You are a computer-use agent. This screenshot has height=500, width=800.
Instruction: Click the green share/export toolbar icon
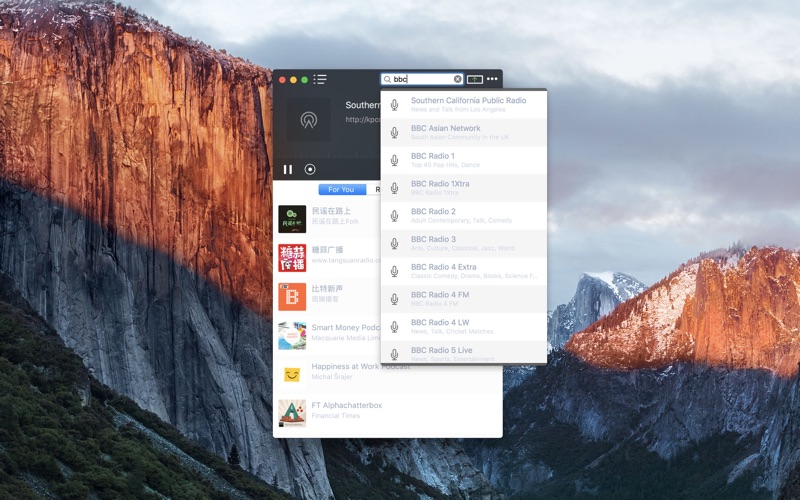474,79
